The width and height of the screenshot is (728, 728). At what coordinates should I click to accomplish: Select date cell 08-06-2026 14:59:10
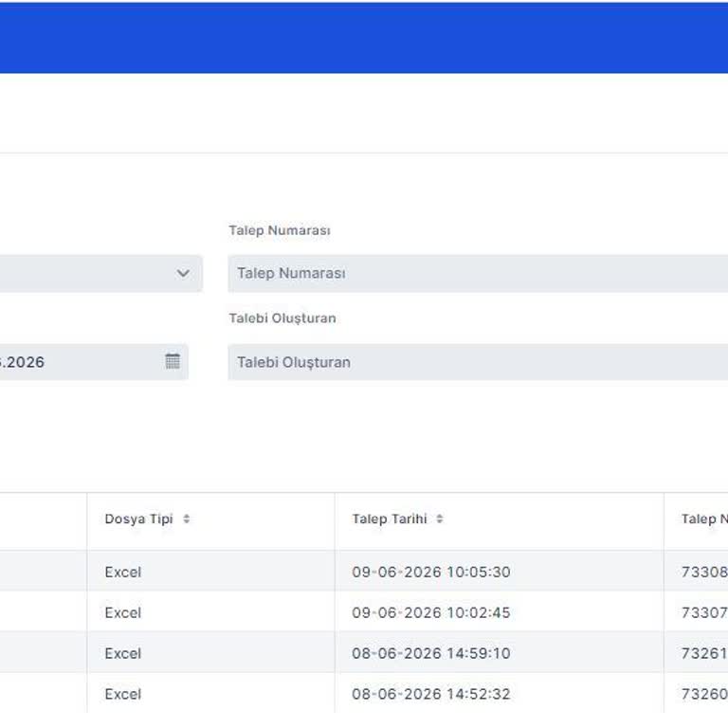(x=500, y=653)
